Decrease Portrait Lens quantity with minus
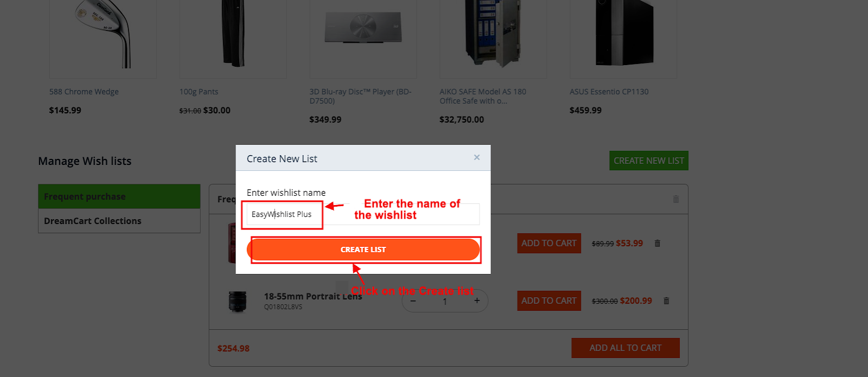868x377 pixels. click(413, 301)
